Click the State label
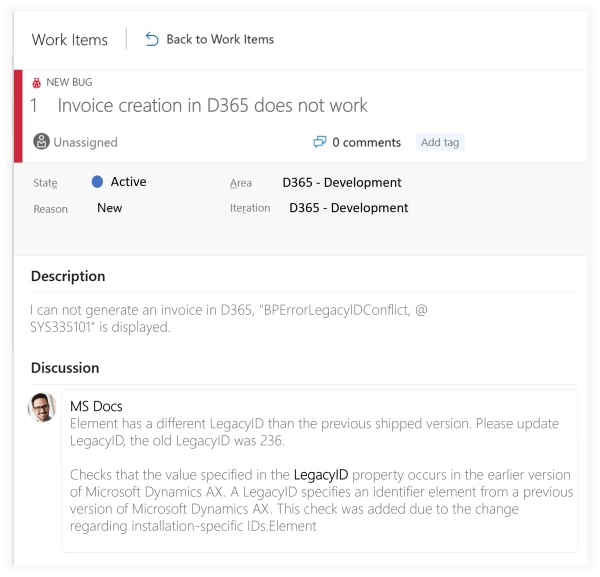This screenshot has width=600, height=577. (45, 183)
